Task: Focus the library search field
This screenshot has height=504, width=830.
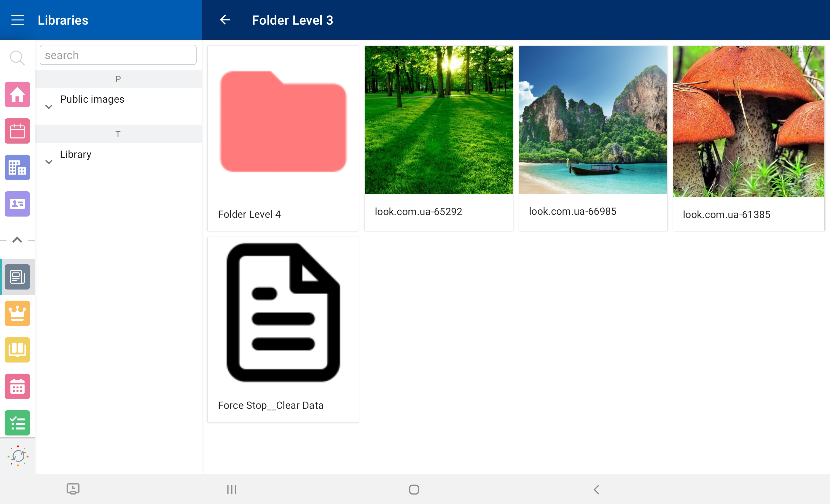Action: [x=118, y=55]
